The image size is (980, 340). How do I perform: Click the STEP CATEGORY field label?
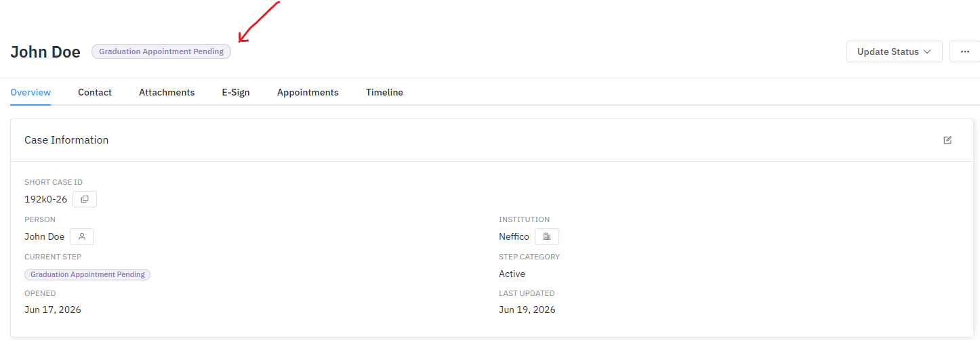coord(529,257)
